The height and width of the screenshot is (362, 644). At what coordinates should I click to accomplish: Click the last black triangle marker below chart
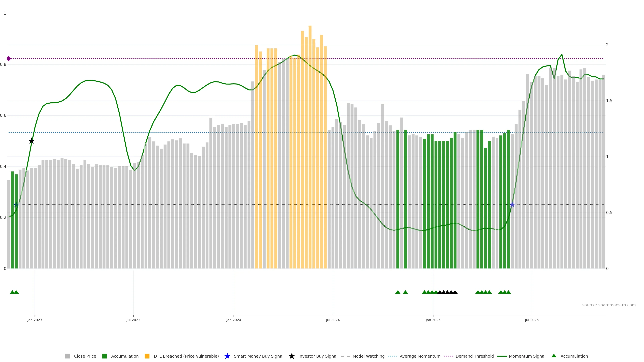[455, 292]
